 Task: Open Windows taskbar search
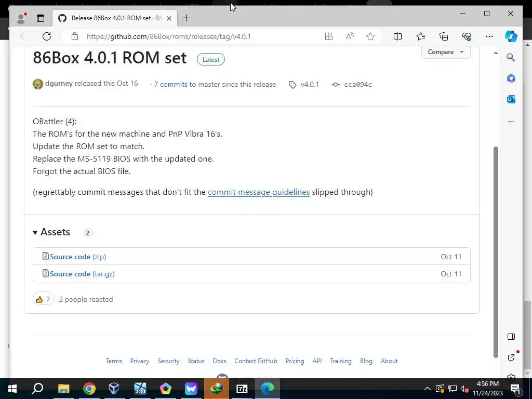pyautogui.click(x=37, y=389)
